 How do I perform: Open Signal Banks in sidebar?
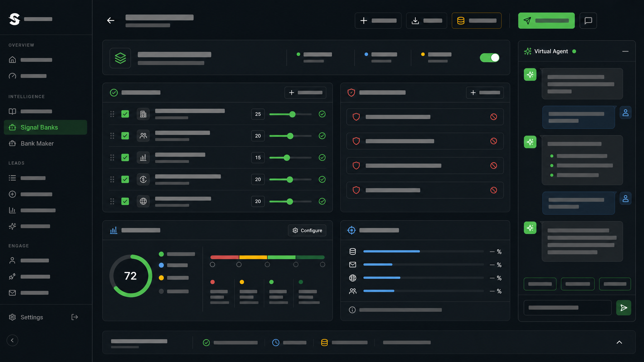tap(46, 127)
